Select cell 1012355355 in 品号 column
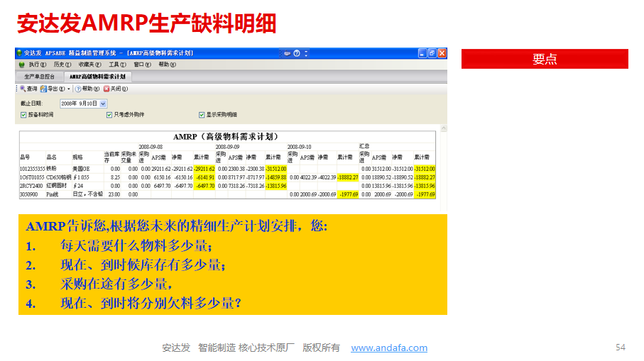 32,169
